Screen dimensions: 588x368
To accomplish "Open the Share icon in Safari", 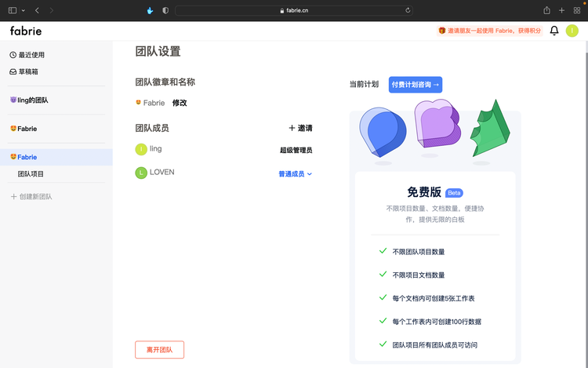I will tap(546, 10).
